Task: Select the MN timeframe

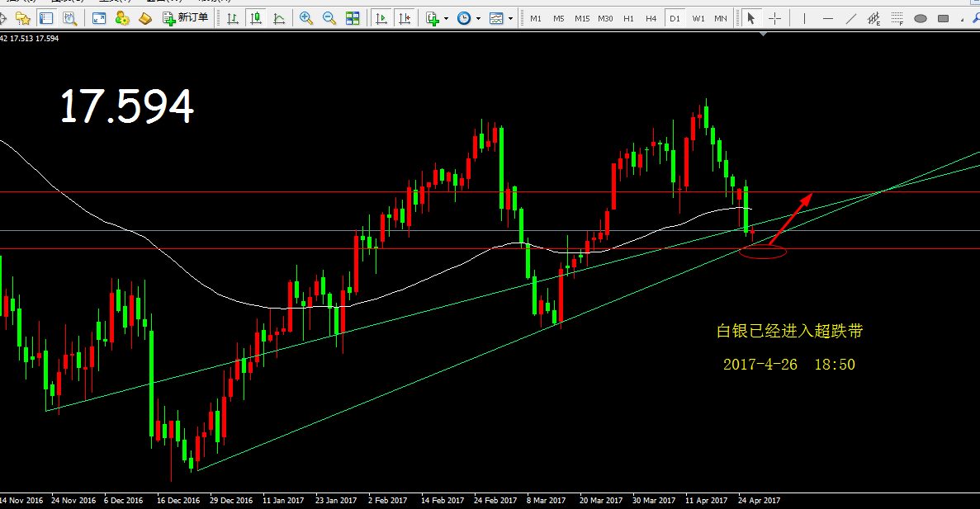Action: (721, 19)
